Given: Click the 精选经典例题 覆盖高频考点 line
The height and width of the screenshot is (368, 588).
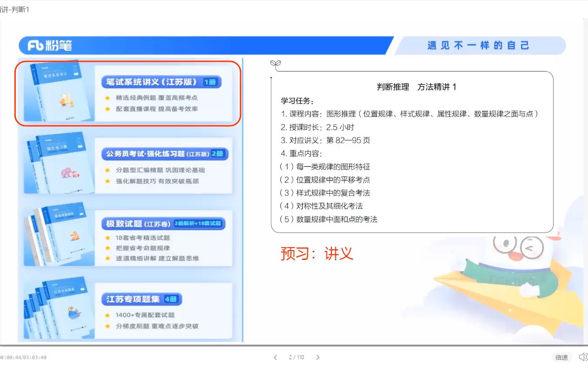Looking at the screenshot, I should [156, 98].
